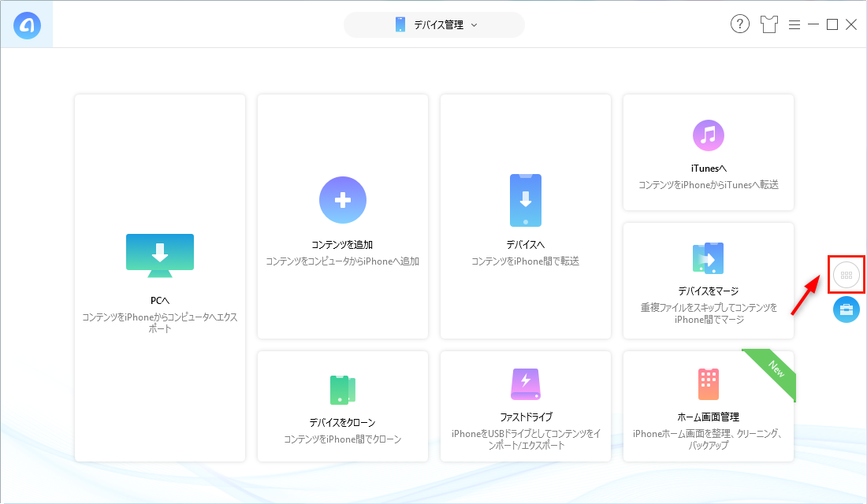Close the AnyTrans window

(x=851, y=25)
